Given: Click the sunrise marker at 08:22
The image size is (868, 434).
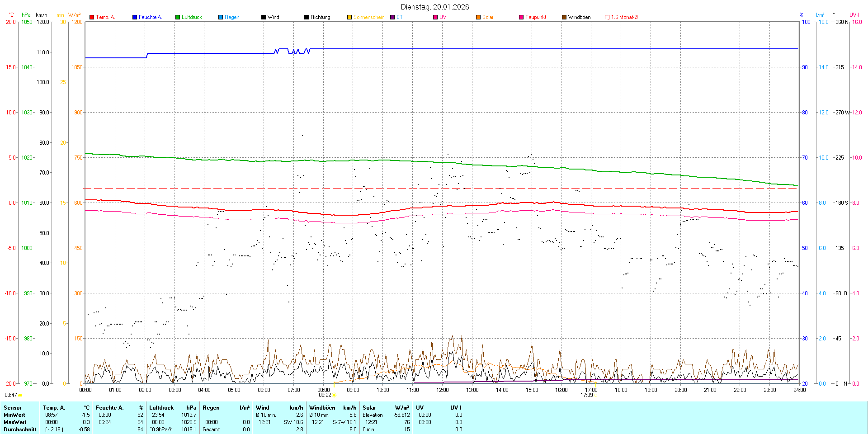Looking at the screenshot, I should (x=334, y=395).
